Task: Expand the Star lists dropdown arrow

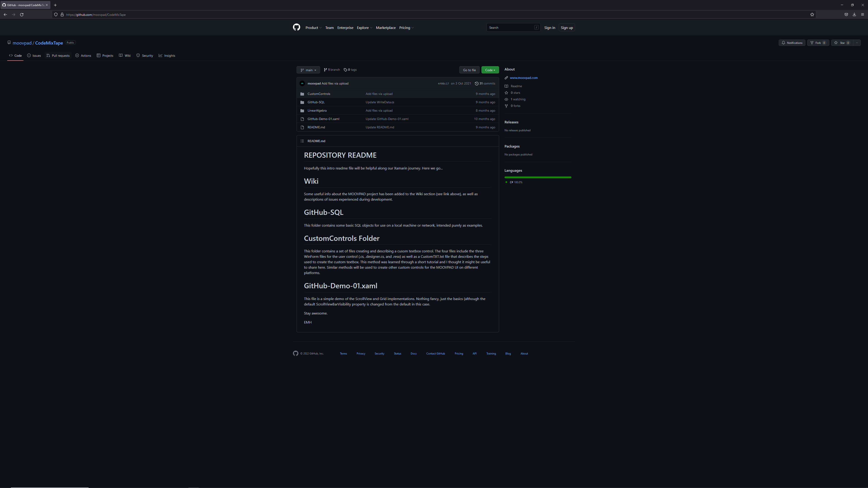Action: [x=856, y=43]
